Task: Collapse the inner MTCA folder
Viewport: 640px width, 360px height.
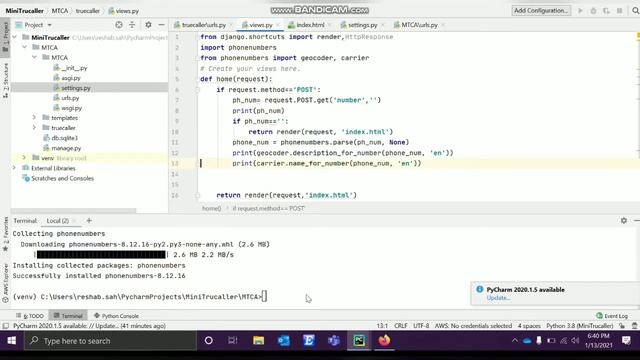Action: (x=34, y=58)
